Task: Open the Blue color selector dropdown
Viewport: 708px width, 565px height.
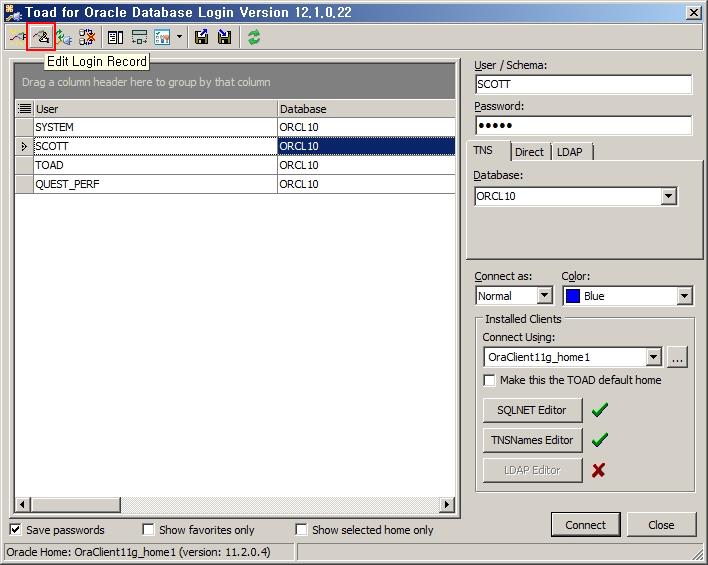Action: (684, 296)
